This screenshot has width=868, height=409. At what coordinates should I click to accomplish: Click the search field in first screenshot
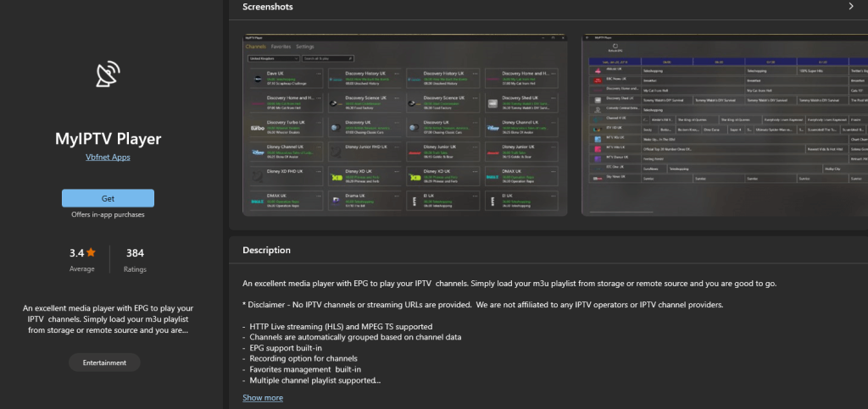(327, 59)
